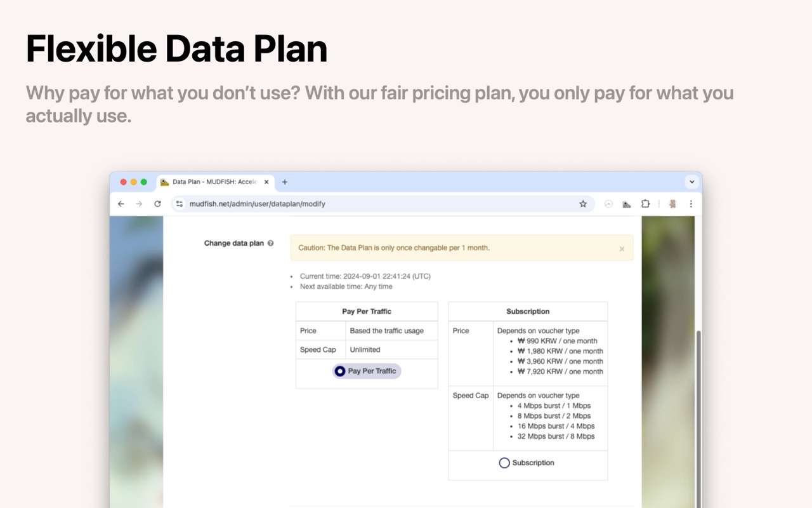Open the browser profile avatar
812x508 pixels.
tap(672, 204)
